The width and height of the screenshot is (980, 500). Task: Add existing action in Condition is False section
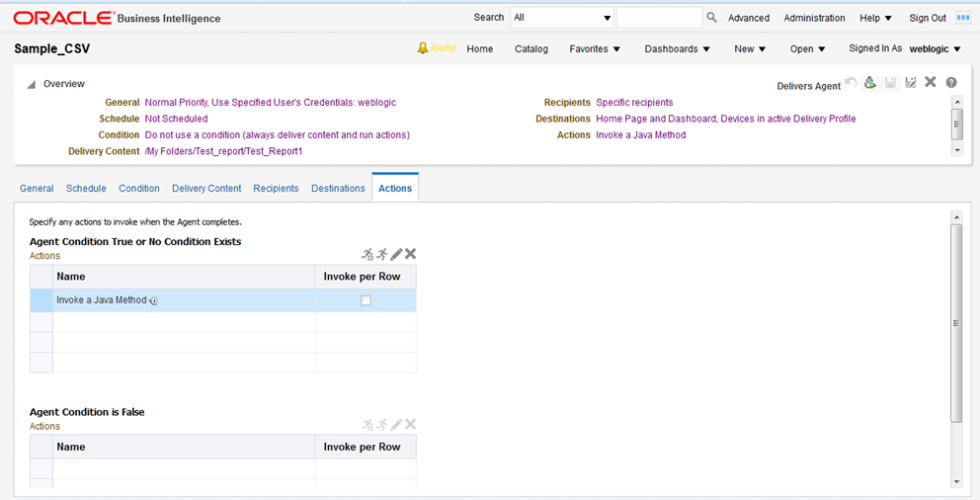(382, 425)
